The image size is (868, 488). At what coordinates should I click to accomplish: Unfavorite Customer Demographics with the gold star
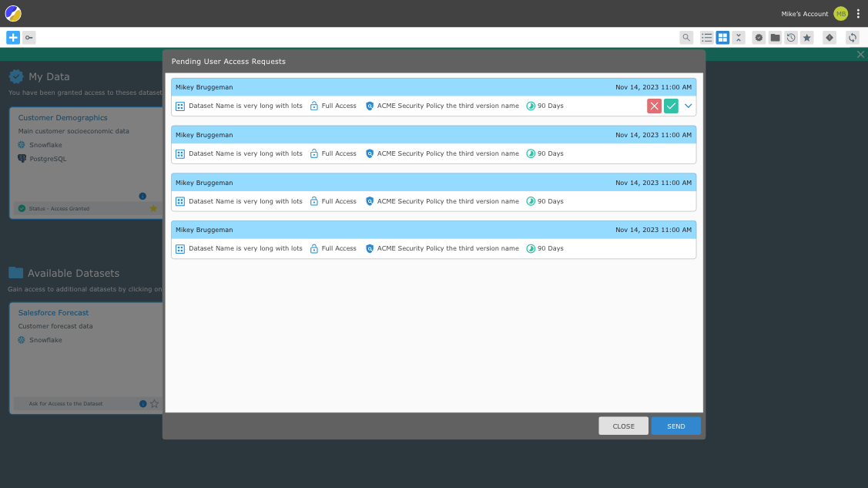click(x=153, y=208)
